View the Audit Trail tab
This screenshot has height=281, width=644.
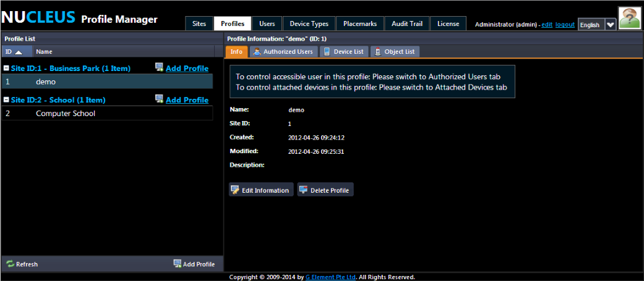[406, 24]
